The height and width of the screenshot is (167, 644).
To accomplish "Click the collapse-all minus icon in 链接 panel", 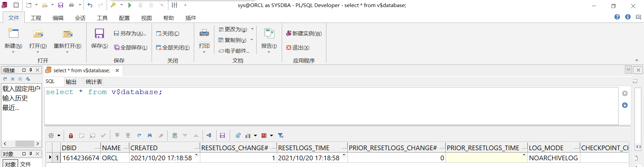I will 20,79.
